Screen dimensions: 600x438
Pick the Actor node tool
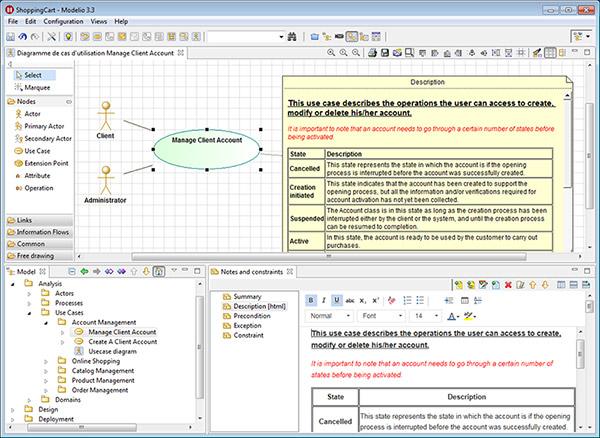tap(36, 114)
